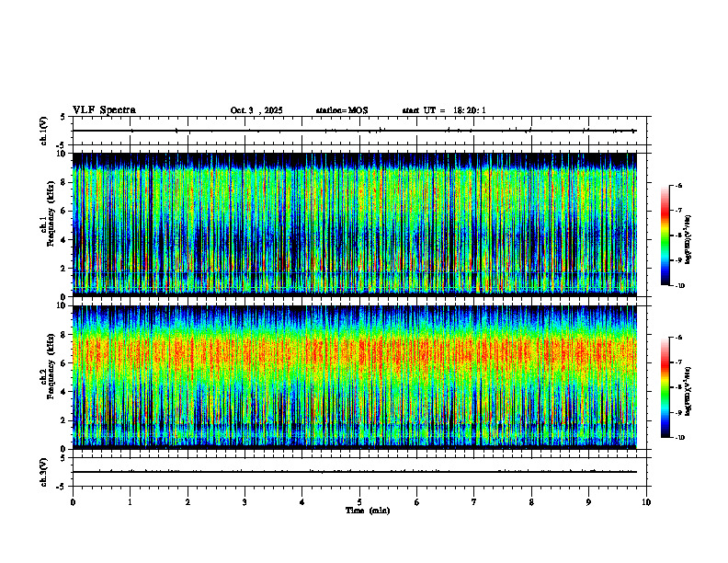
Task: Click the ch.1 color bar's log(PSD) axis title
Action: coord(688,239)
